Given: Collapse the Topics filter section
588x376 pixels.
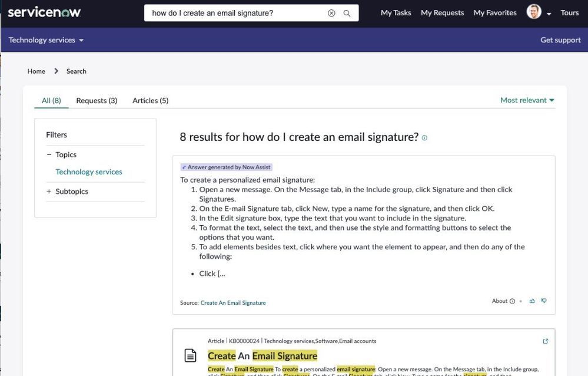Looking at the screenshot, I should (x=49, y=154).
